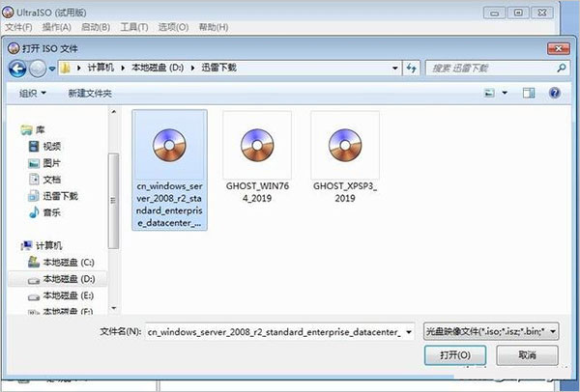Click the navigation pane scroll up arrow
Image resolution: width=580 pixels, height=392 pixels.
pos(114,112)
